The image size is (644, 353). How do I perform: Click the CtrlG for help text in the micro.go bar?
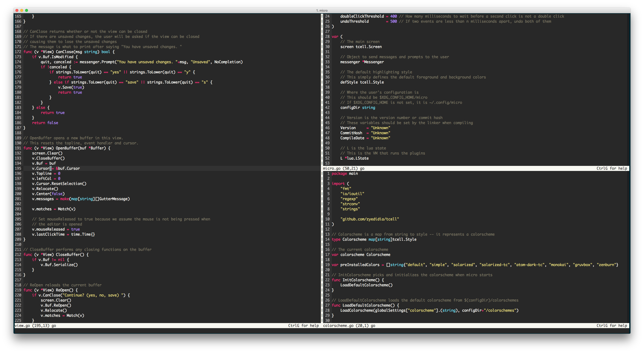pyautogui.click(x=611, y=168)
